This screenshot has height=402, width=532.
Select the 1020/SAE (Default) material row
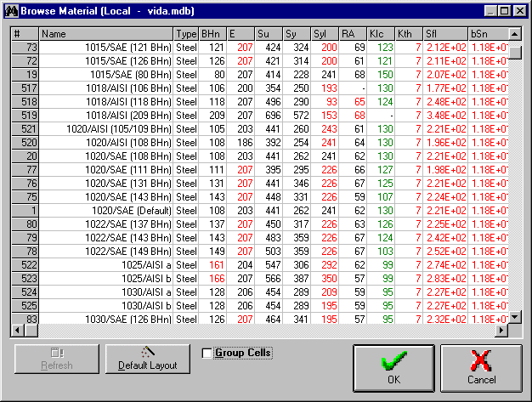(127, 210)
